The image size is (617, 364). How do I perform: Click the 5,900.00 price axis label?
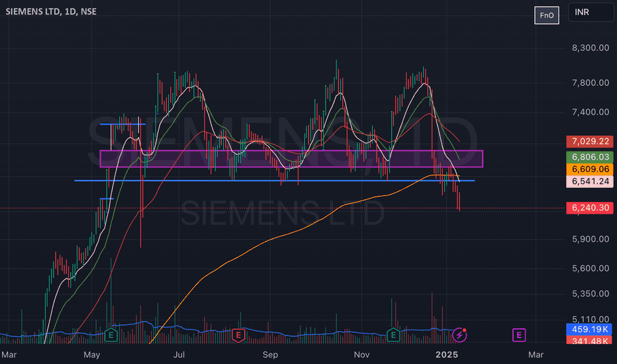(591, 240)
